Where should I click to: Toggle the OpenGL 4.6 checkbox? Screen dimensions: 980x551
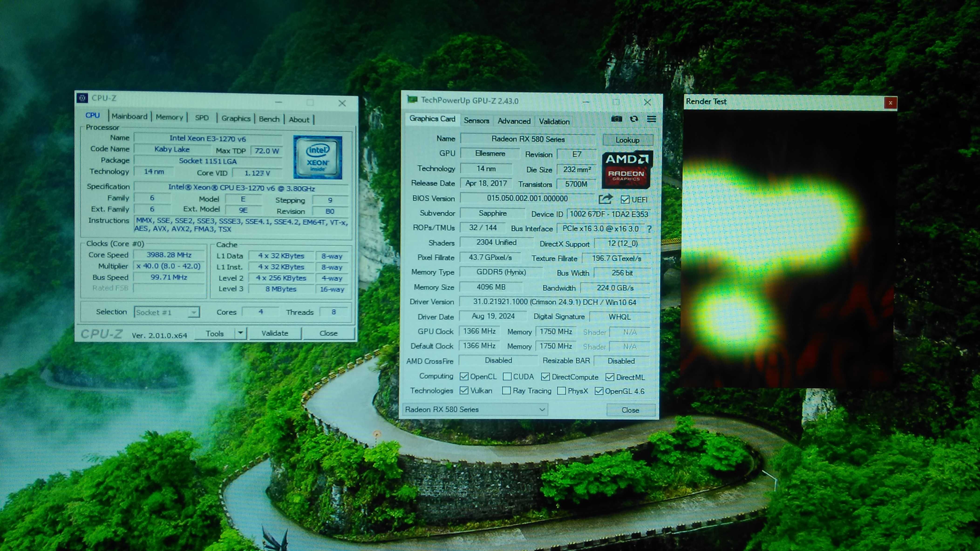(x=599, y=391)
